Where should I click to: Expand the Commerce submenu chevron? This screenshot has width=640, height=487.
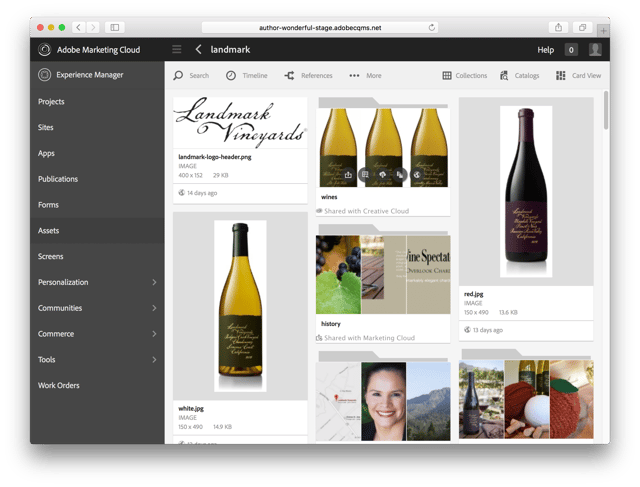coord(154,334)
